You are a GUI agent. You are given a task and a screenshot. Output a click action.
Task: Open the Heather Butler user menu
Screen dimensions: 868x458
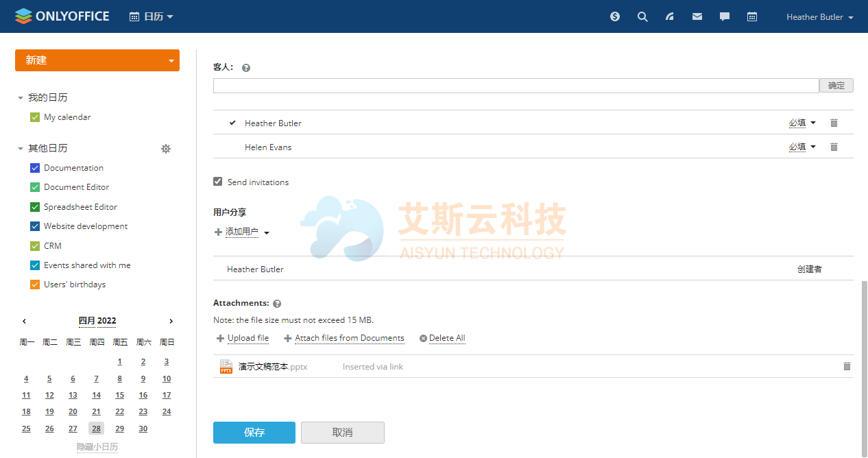[x=819, y=17]
